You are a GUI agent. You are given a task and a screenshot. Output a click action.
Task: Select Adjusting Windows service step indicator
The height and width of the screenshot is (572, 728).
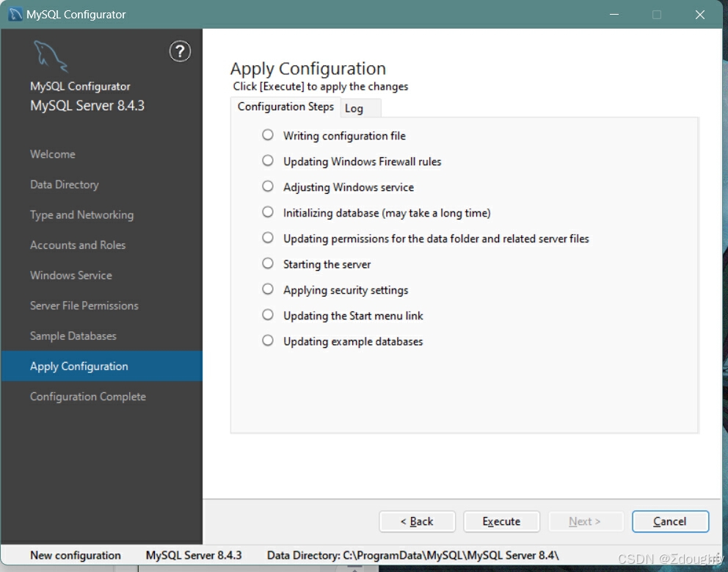coord(267,187)
